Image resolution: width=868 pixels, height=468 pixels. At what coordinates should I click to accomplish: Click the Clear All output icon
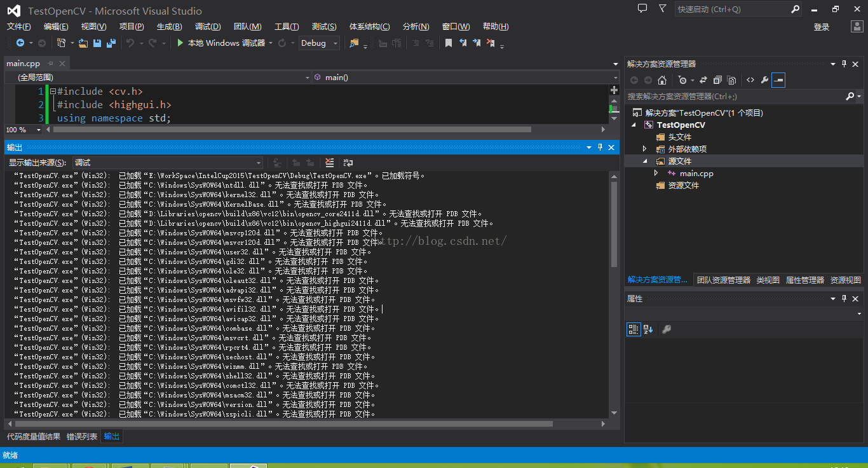tap(329, 163)
